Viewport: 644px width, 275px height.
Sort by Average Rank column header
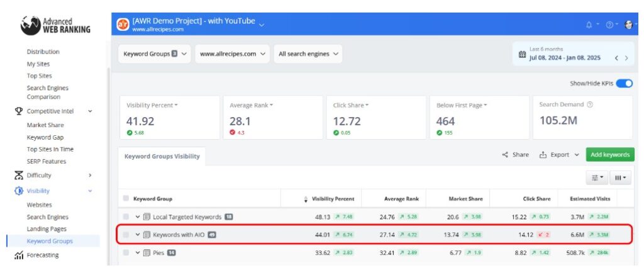(x=401, y=199)
